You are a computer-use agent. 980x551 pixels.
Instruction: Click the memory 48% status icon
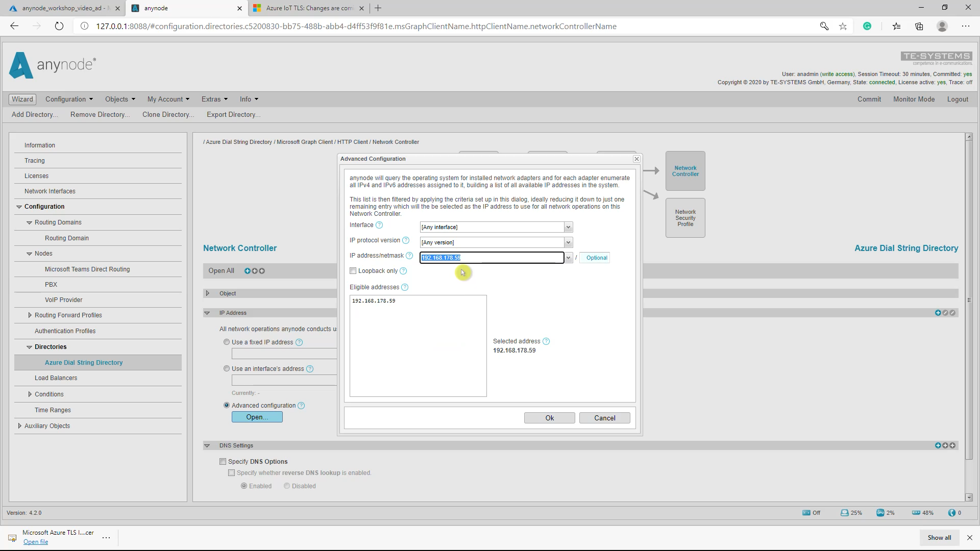(x=916, y=513)
